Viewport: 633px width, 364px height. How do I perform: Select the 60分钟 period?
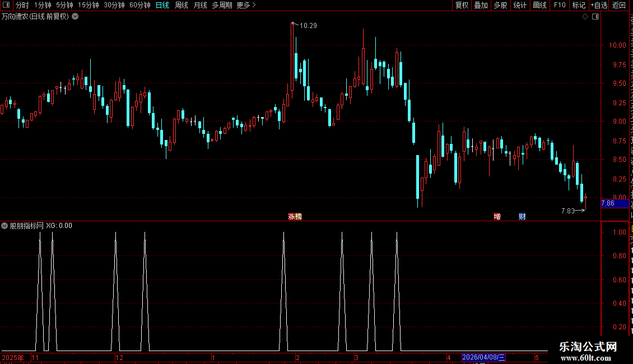(140, 5)
